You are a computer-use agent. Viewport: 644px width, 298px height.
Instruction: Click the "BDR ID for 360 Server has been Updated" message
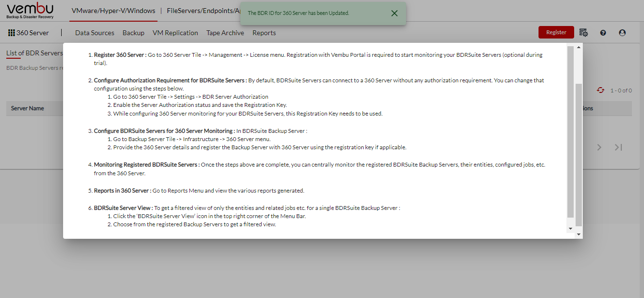pyautogui.click(x=298, y=13)
